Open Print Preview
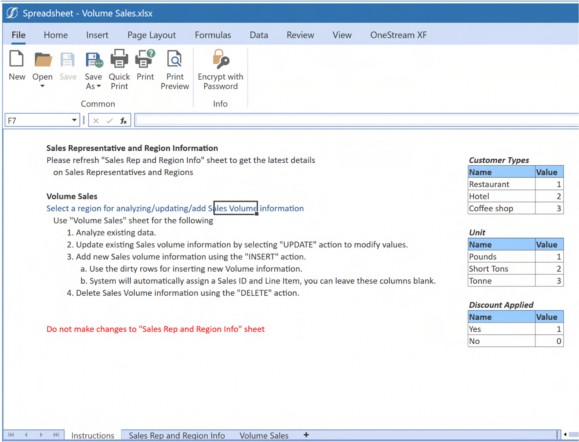 [174, 59]
